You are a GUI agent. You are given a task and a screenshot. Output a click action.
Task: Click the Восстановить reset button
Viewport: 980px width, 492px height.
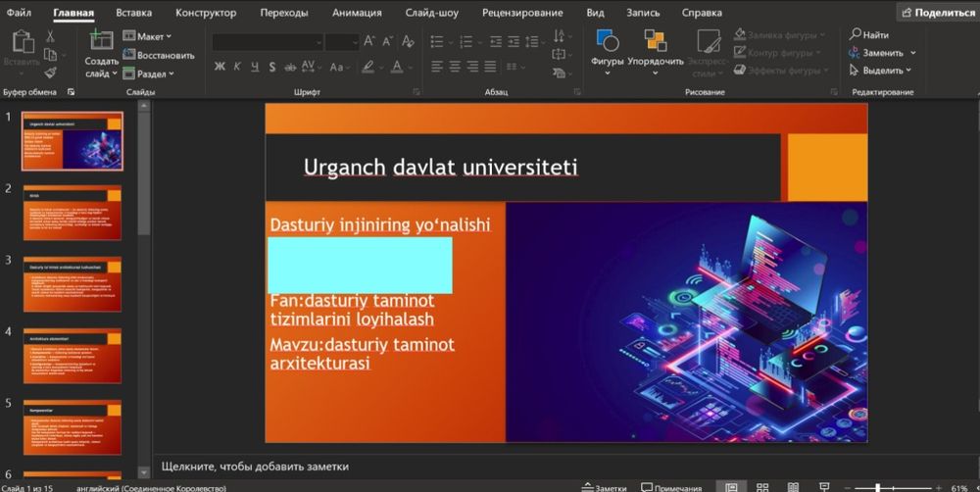tap(159, 55)
